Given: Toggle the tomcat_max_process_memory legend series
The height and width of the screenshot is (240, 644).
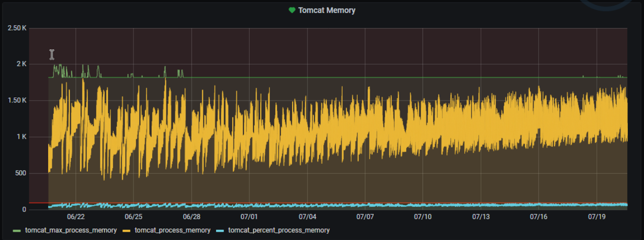Looking at the screenshot, I should coord(71,230).
